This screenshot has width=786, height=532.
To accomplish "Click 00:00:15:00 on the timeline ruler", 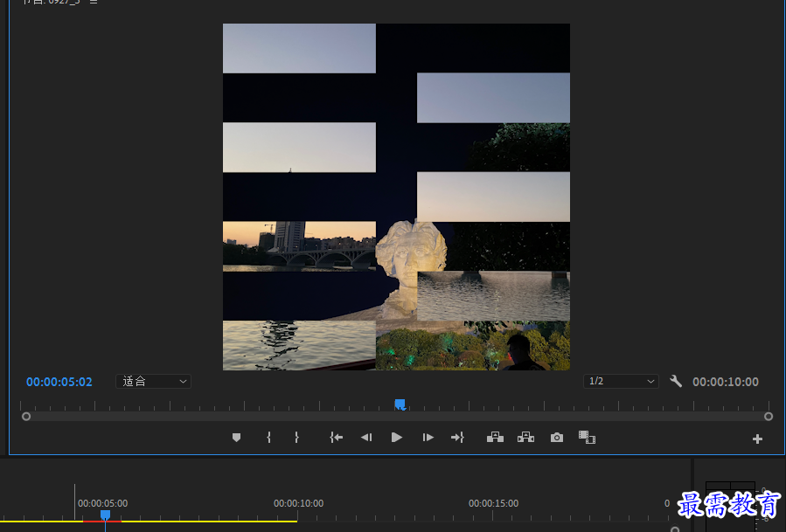I will click(493, 503).
